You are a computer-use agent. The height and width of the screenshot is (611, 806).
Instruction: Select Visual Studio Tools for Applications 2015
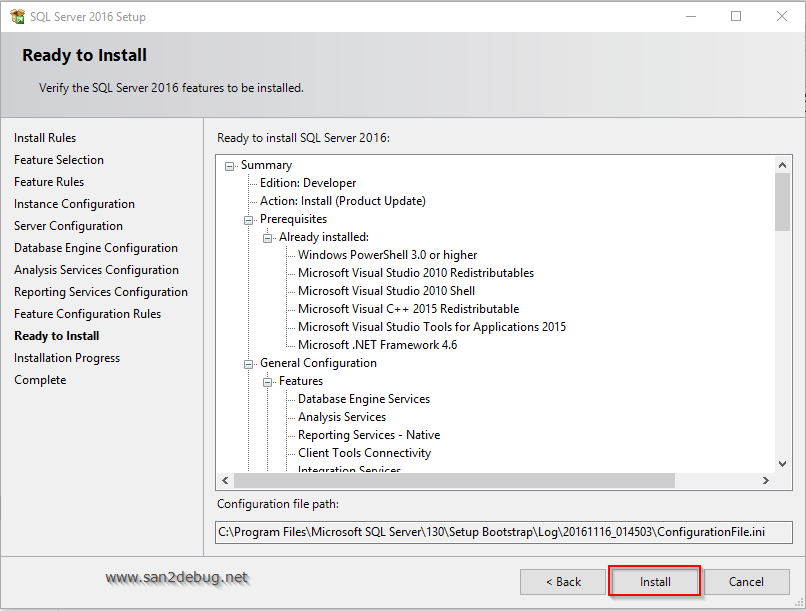(x=432, y=327)
